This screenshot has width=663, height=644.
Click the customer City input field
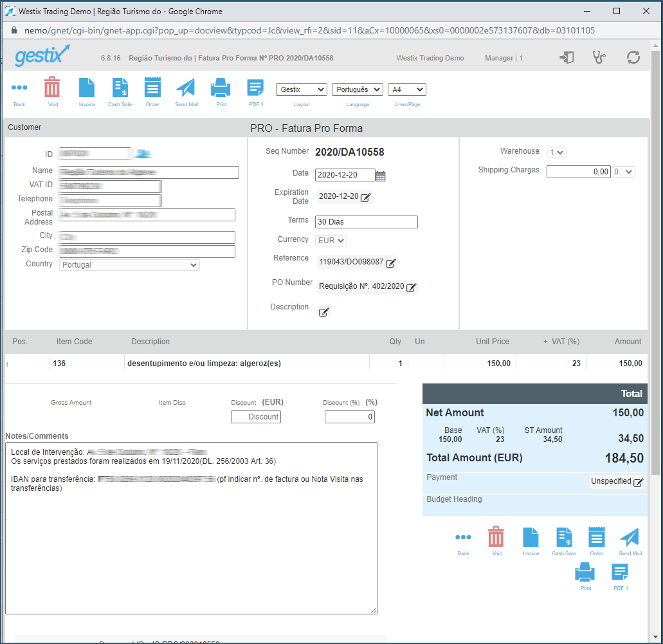147,237
